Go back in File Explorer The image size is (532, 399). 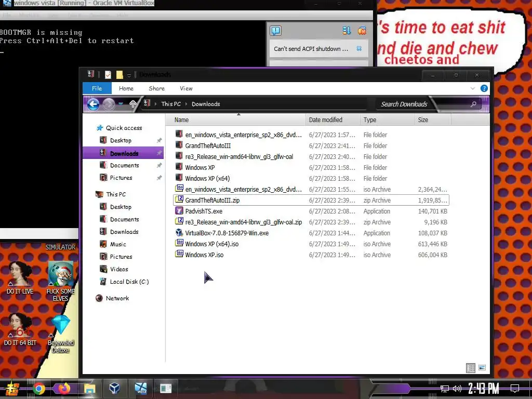(94, 104)
